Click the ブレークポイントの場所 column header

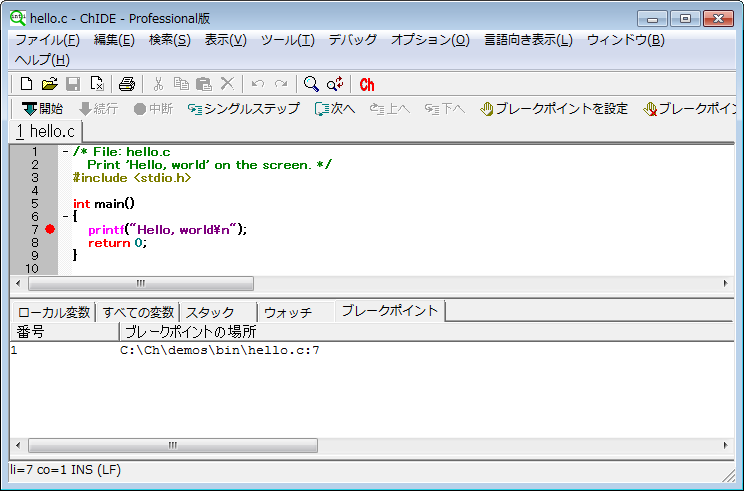[x=427, y=332]
